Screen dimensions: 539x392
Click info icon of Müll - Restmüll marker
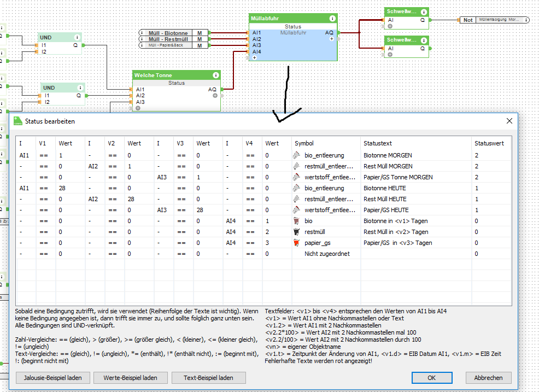tap(142, 39)
